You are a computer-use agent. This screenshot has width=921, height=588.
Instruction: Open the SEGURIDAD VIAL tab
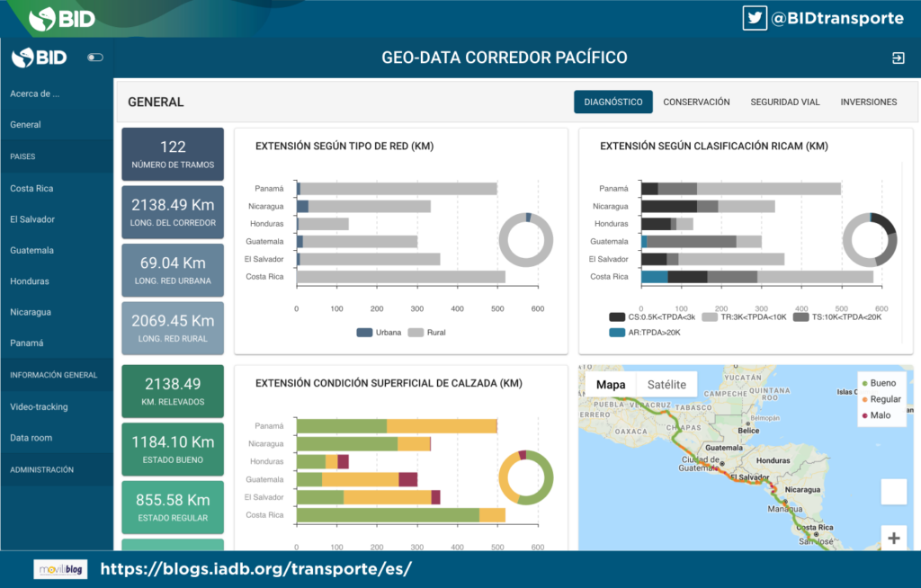point(785,102)
